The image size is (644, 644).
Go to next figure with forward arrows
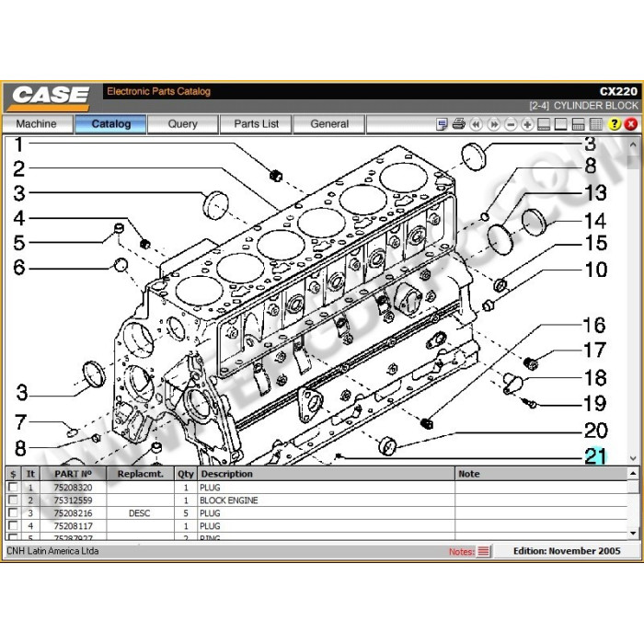click(x=493, y=124)
